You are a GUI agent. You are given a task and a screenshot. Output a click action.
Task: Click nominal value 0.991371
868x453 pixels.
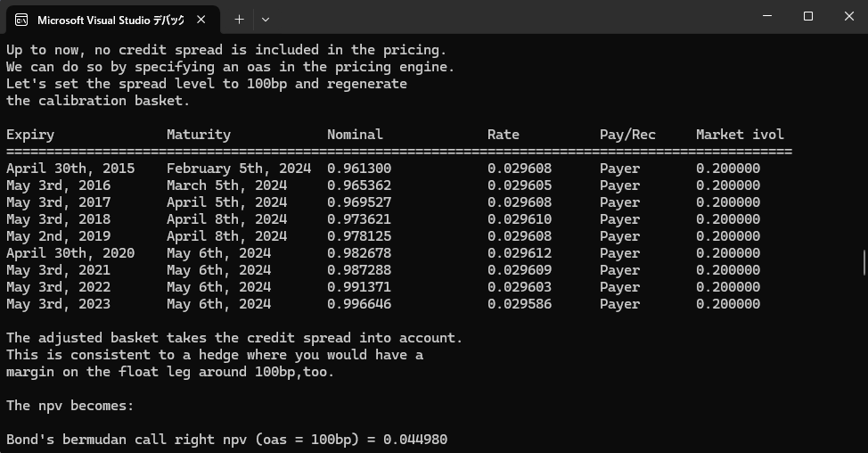[x=359, y=287]
